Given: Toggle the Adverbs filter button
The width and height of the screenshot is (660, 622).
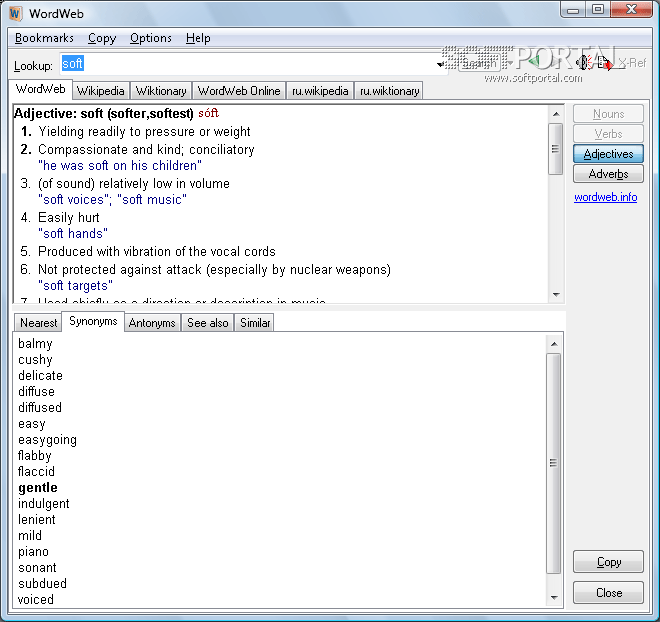Looking at the screenshot, I should tap(608, 173).
